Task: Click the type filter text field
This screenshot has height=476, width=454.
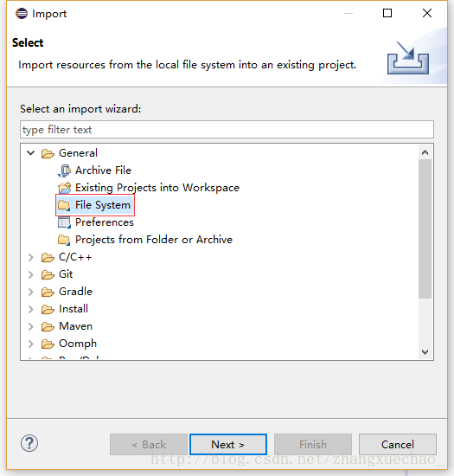Action: tap(227, 130)
